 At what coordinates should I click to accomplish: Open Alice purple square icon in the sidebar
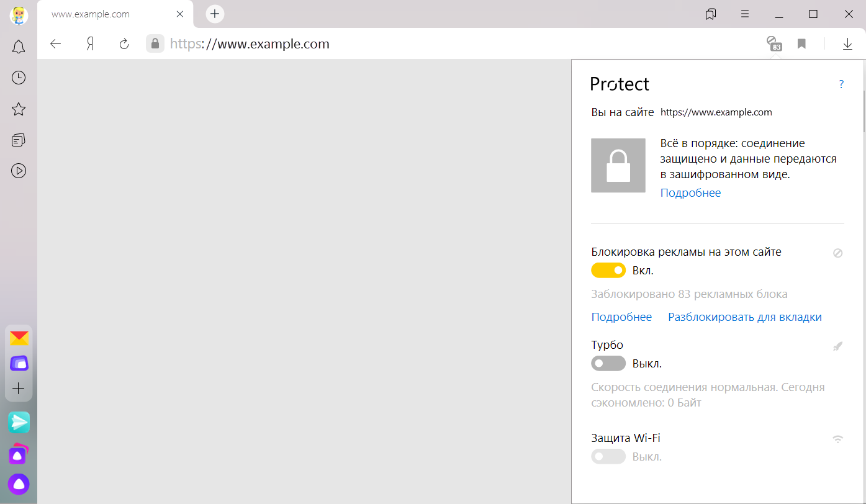[19, 454]
